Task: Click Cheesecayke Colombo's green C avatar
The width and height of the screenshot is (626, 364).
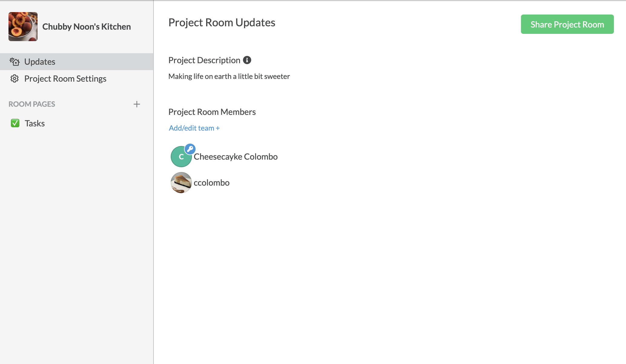Action: click(181, 157)
